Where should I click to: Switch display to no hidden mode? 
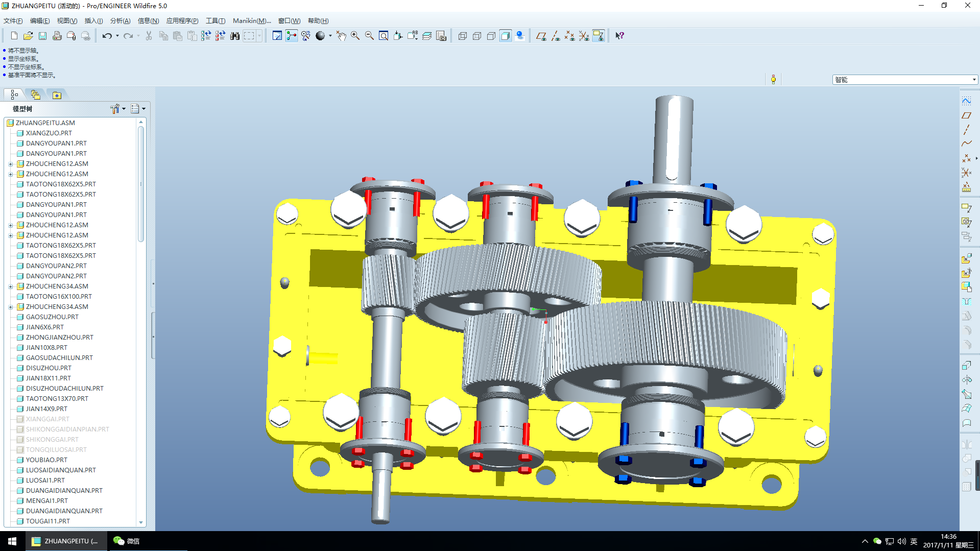(x=491, y=36)
